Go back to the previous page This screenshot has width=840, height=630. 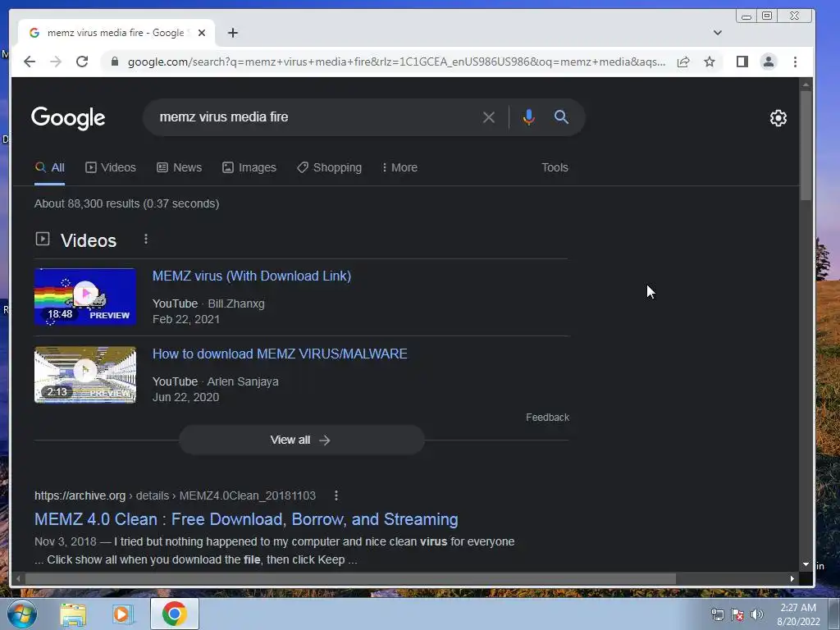30,62
